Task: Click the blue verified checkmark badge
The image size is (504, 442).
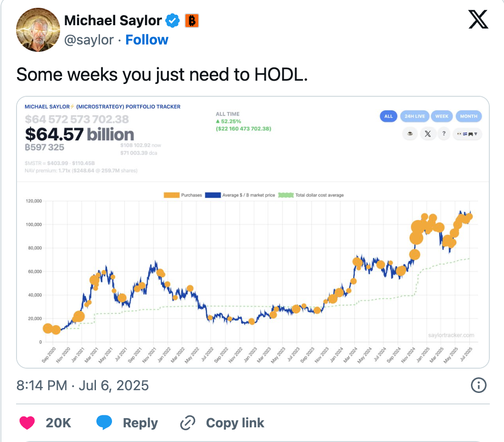Action: [x=173, y=21]
